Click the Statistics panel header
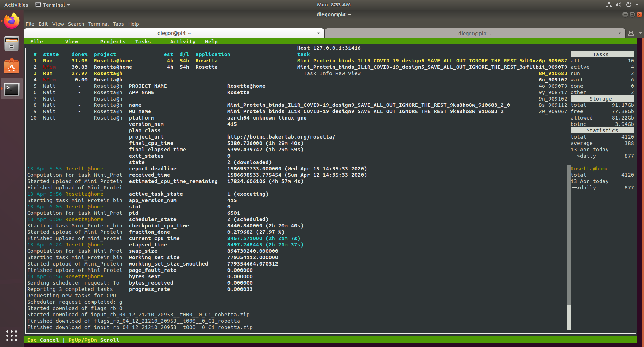 point(602,130)
